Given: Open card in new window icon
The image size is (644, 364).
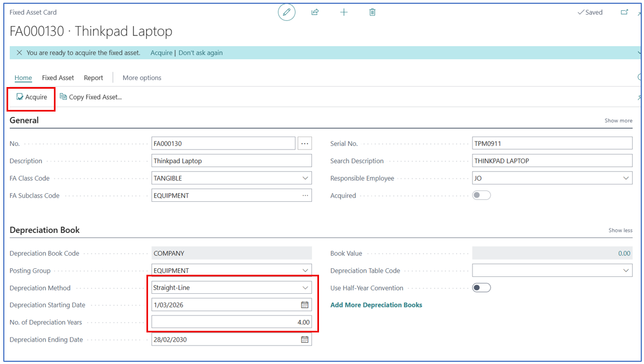Looking at the screenshot, I should coord(624,12).
